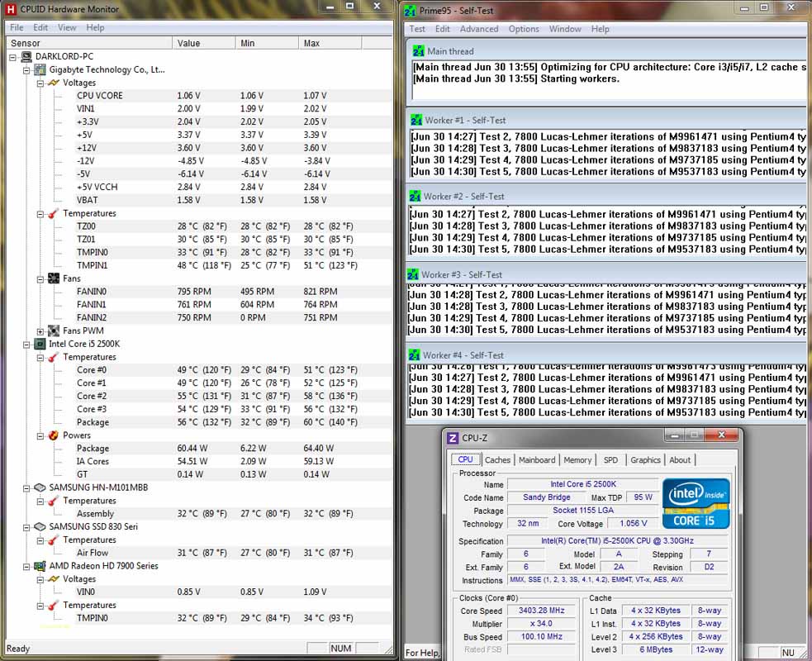Viewport: 812px width, 661px height.
Task: Select the IA Cores power row
Action: (x=233, y=461)
